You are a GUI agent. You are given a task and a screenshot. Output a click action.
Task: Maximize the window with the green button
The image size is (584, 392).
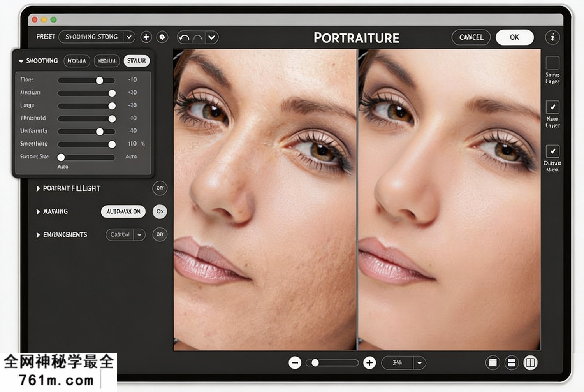[53, 19]
